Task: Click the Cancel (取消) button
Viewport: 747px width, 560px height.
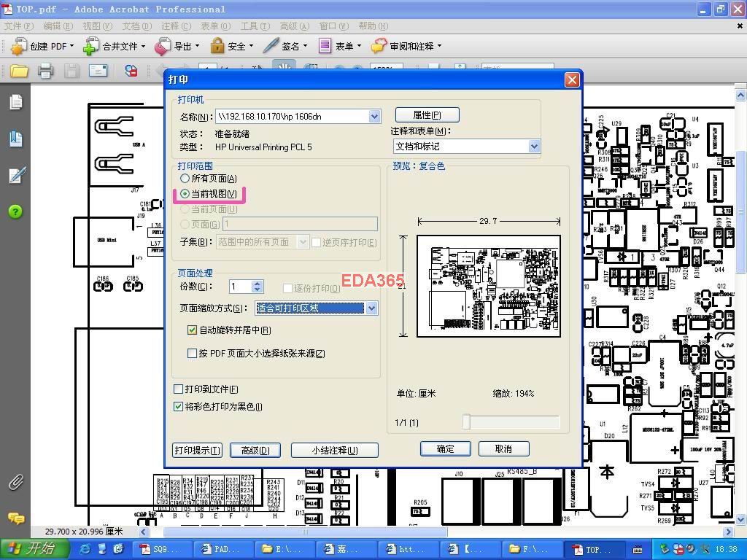Action: click(503, 449)
